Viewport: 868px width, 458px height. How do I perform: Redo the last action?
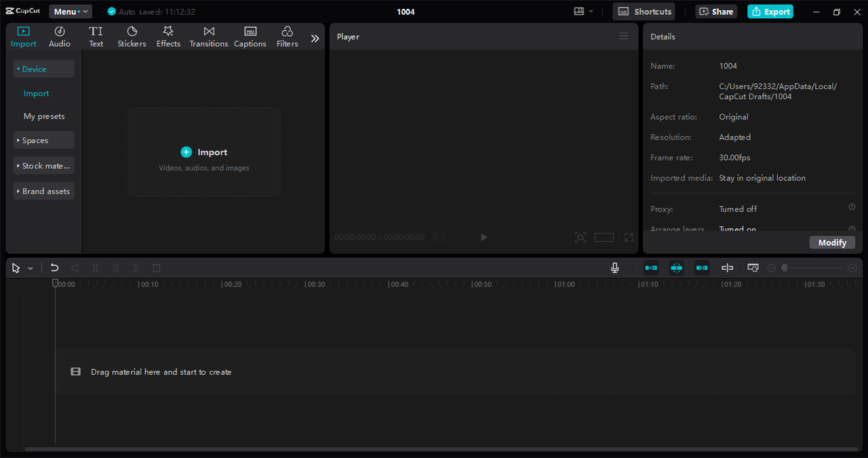click(75, 268)
